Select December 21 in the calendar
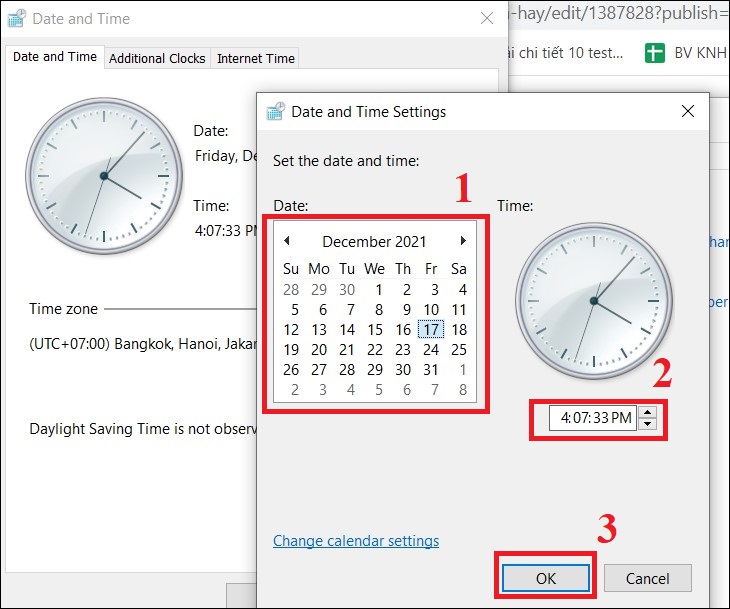 pyautogui.click(x=347, y=350)
